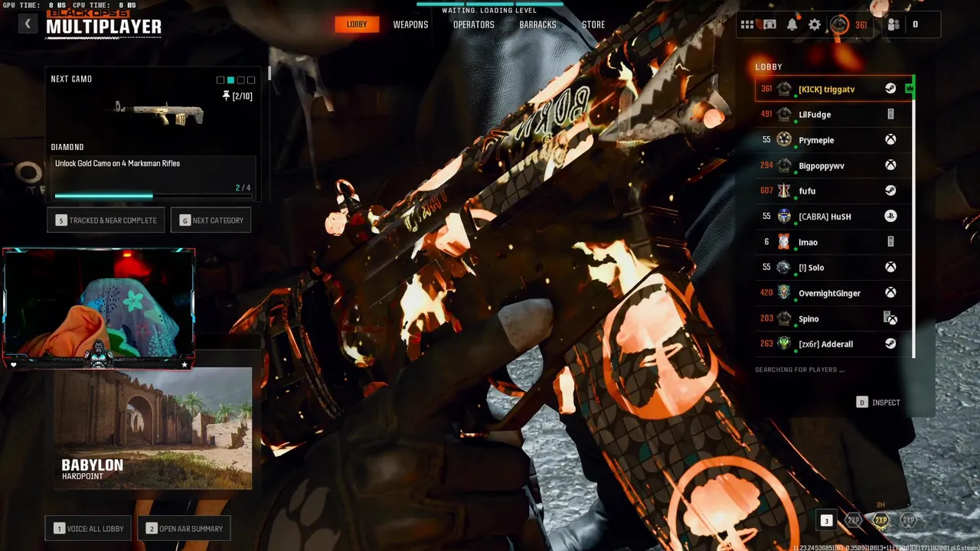Click Open AAR Summary button
The height and width of the screenshot is (551, 980).
pyautogui.click(x=184, y=529)
